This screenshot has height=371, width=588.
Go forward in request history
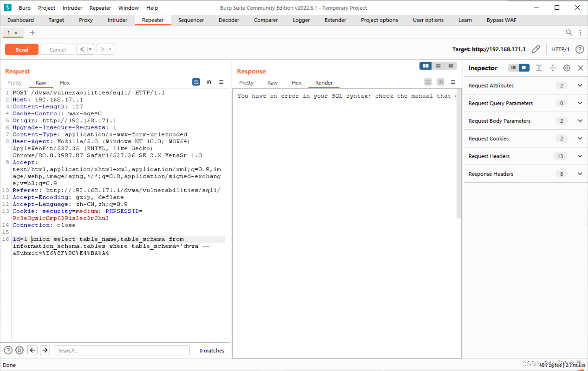102,49
